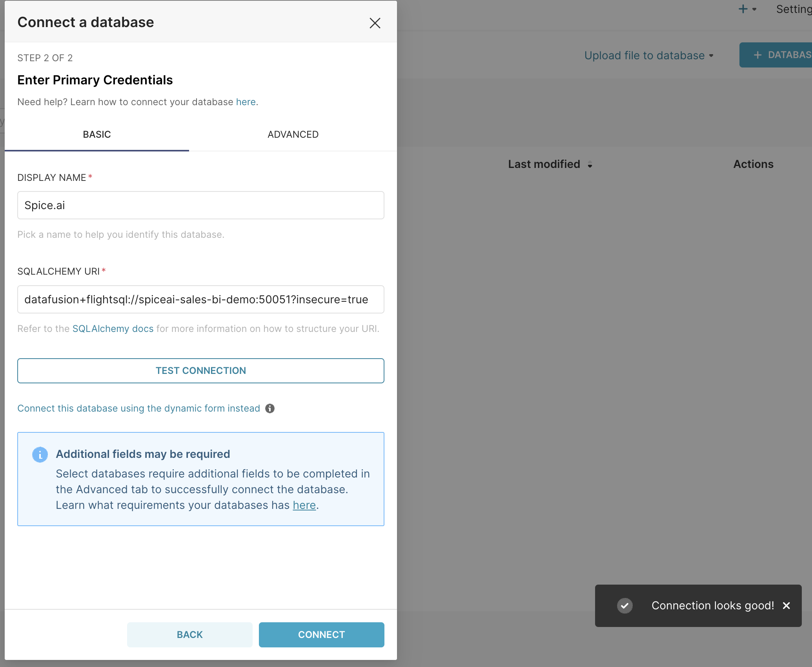Go BACK to previous step
Screen dimensions: 812x667
[189, 634]
